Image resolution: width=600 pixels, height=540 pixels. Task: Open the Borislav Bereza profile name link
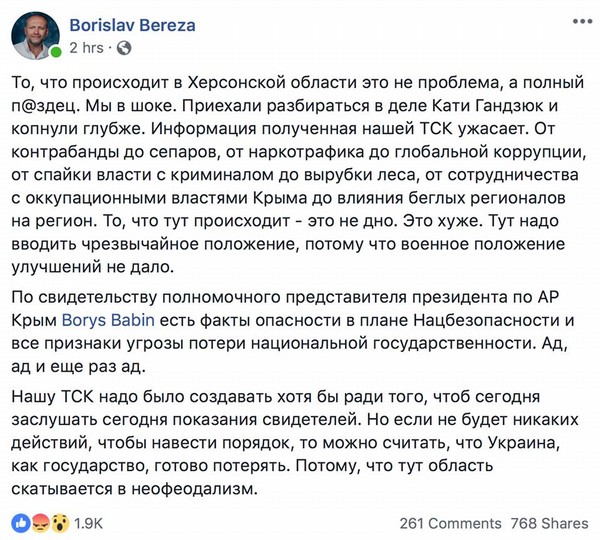click(132, 25)
